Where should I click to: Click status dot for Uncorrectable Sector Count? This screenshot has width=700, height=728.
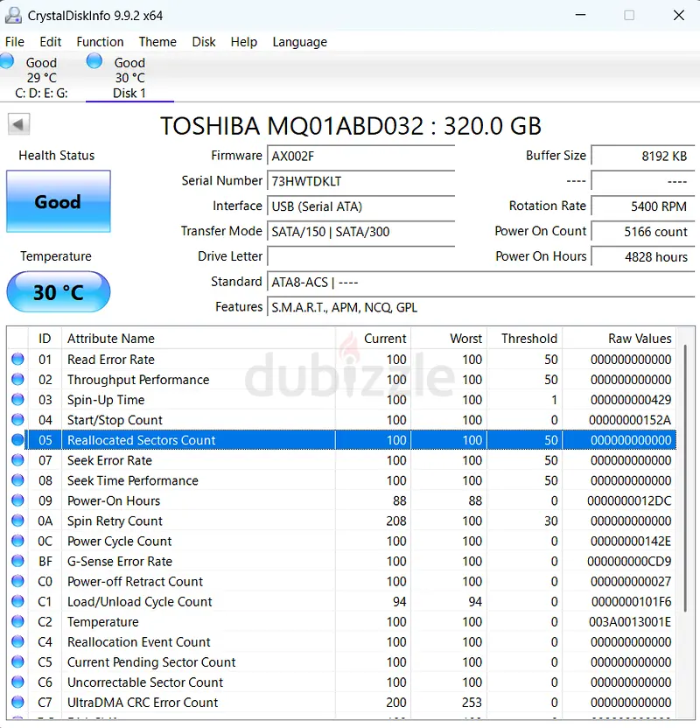click(17, 682)
